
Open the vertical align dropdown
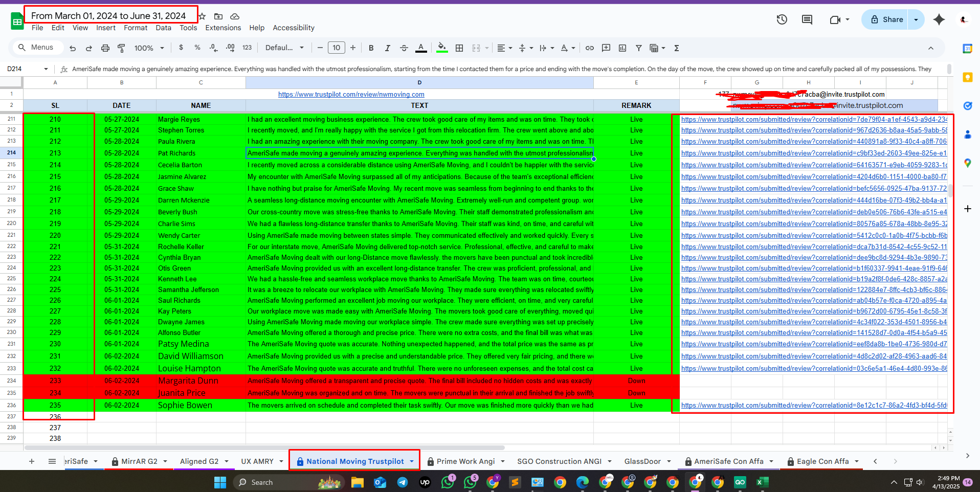(x=526, y=48)
